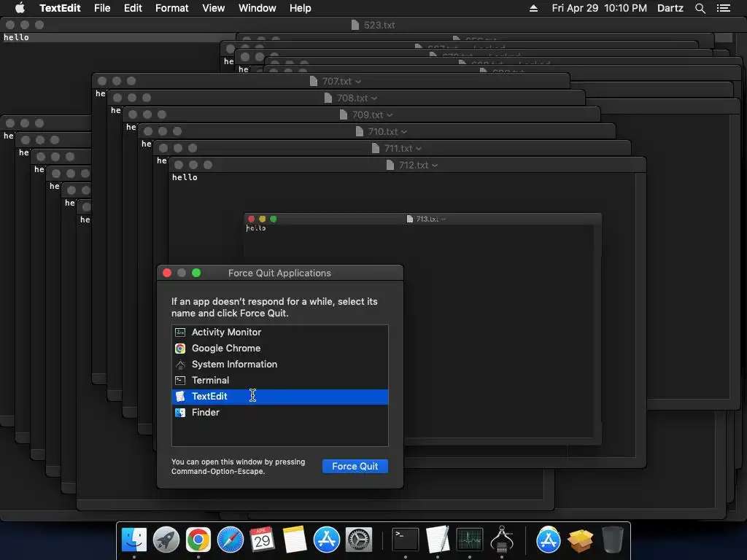Click document icon of 707.txt title
The image size is (747, 560).
(314, 81)
